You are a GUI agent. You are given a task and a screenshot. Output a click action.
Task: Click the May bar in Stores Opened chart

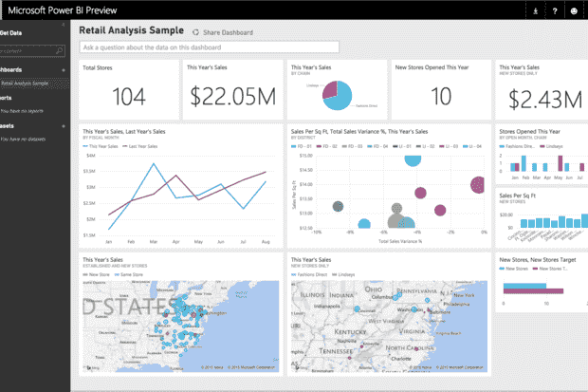560,163
